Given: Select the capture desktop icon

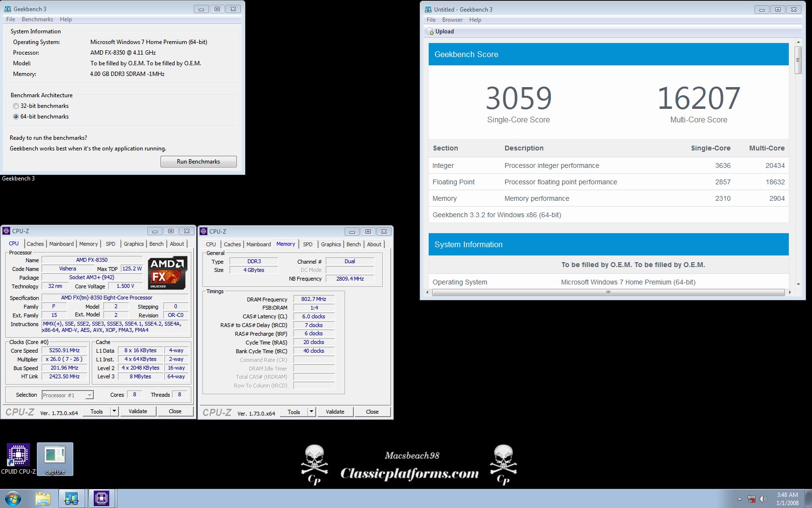Looking at the screenshot, I should tap(55, 459).
